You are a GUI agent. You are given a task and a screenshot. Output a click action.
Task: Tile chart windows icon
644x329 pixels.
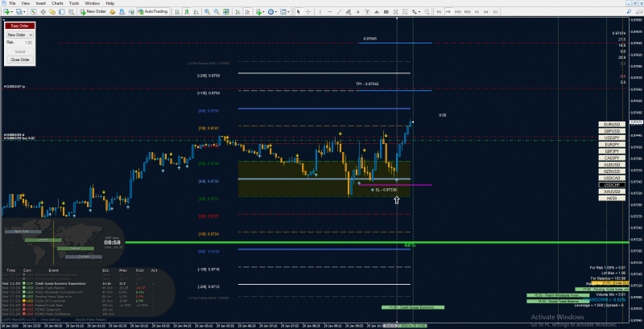[226, 12]
